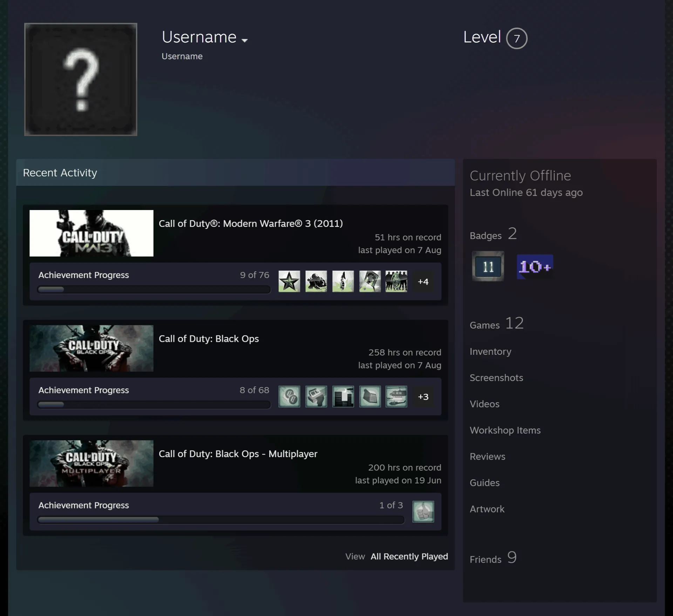Click the Level label in profile header
Screen dimensions: 673x616
point(482,37)
